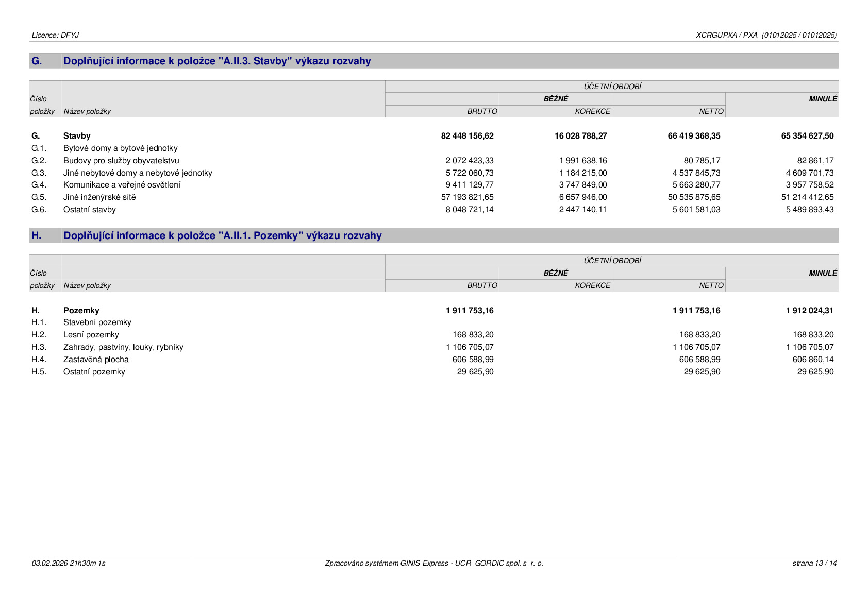
Task: Click the Licence: DFYJ header text
Action: [x=55, y=35]
